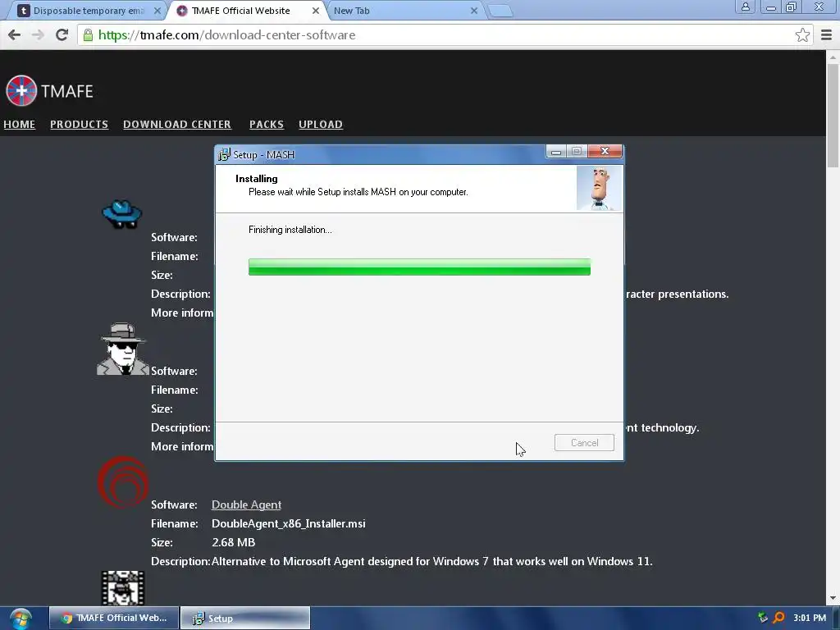The image size is (840, 630).
Task: Switch to the New Tab tab
Action: click(404, 11)
